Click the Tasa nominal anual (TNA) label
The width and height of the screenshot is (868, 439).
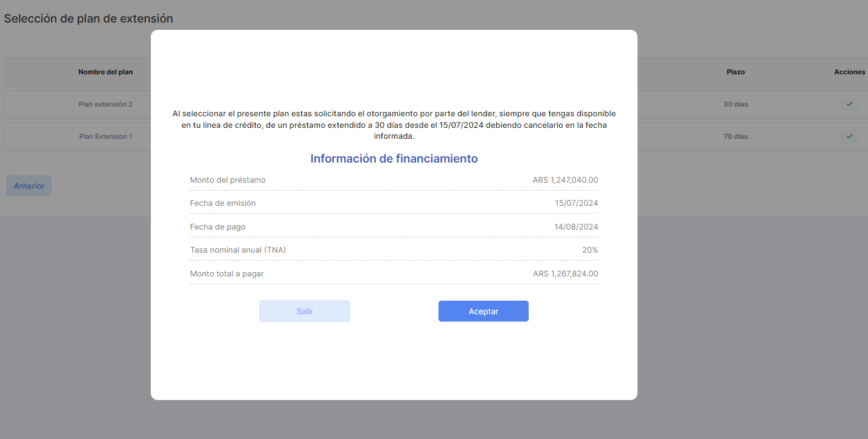[238, 250]
